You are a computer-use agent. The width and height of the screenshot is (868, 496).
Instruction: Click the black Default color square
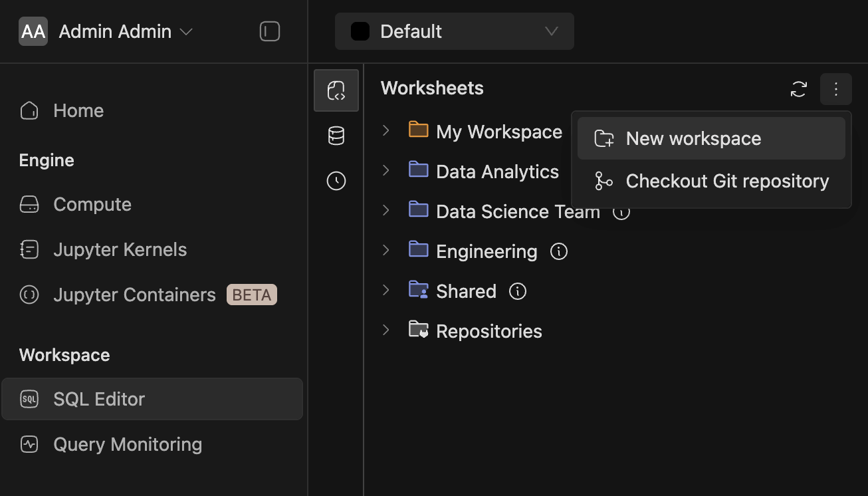360,31
